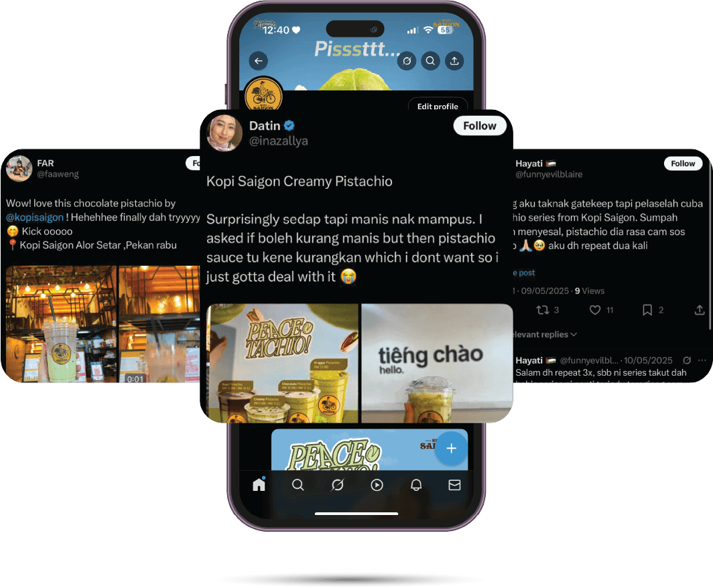
Task: Open Messages envelope in bottom navigation
Action: coord(455,485)
